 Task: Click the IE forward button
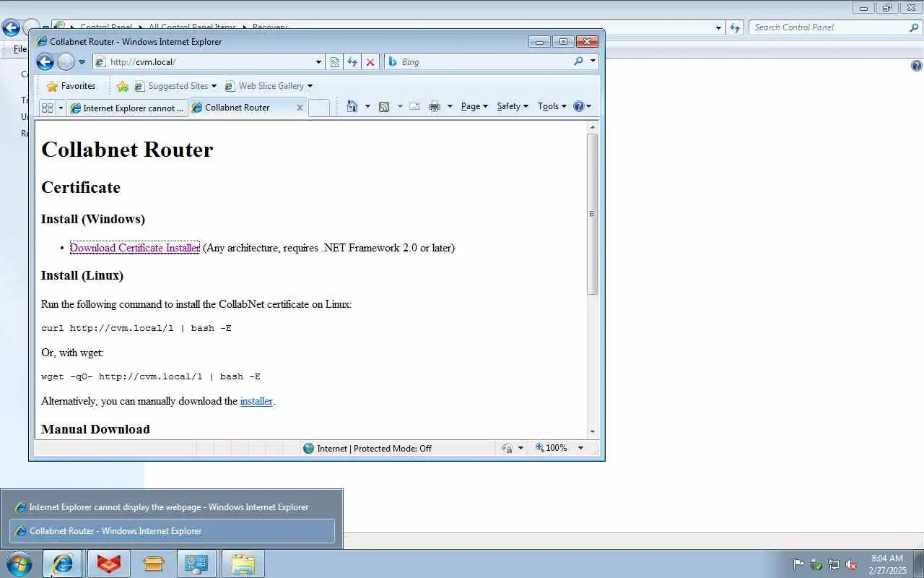point(66,62)
